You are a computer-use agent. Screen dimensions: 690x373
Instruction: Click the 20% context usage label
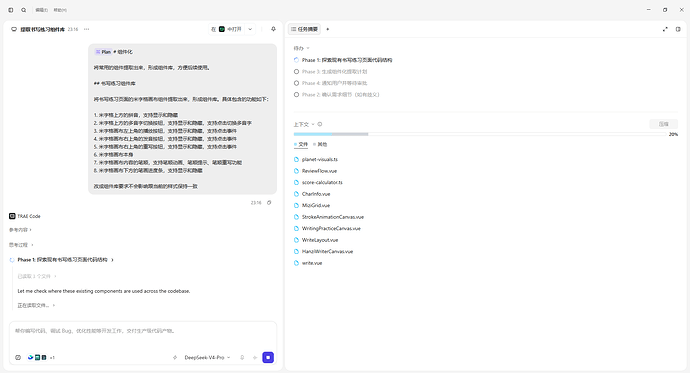coord(673,134)
